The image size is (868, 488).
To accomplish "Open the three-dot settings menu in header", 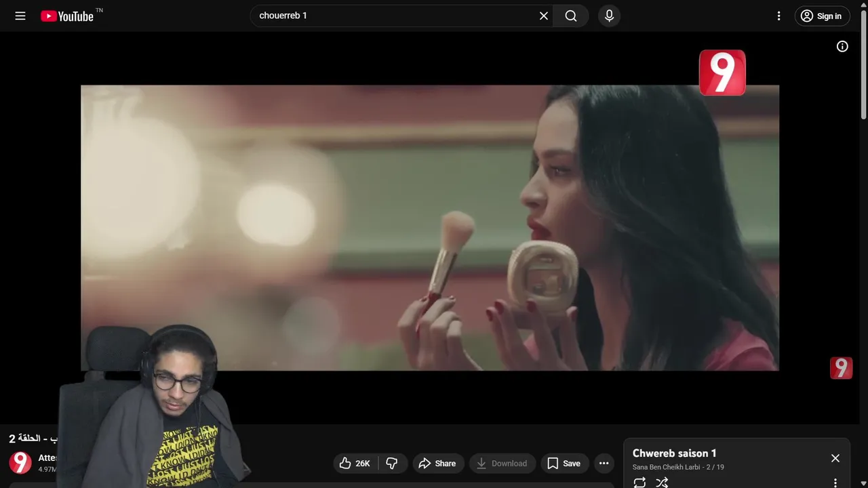I will pyautogui.click(x=779, y=16).
